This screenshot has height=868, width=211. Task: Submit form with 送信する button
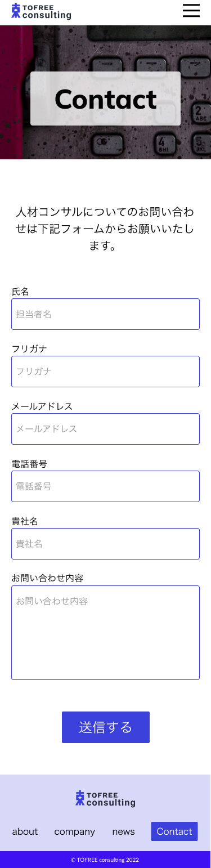[x=106, y=727]
